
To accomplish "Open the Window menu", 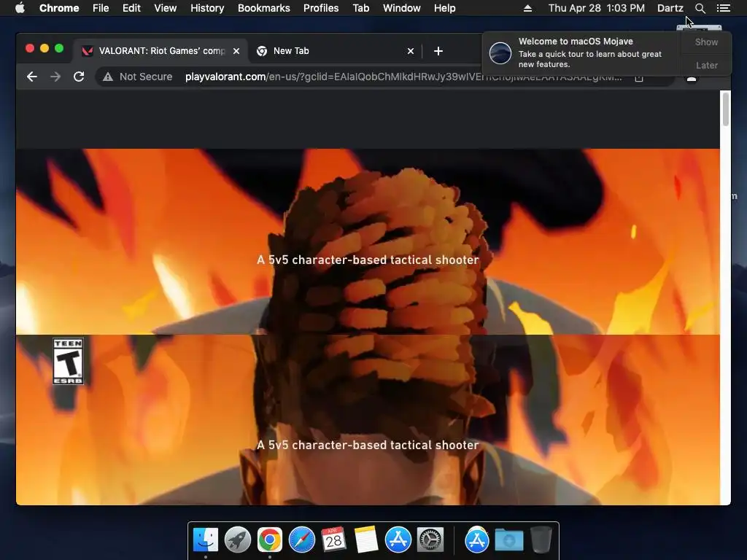I will [402, 8].
